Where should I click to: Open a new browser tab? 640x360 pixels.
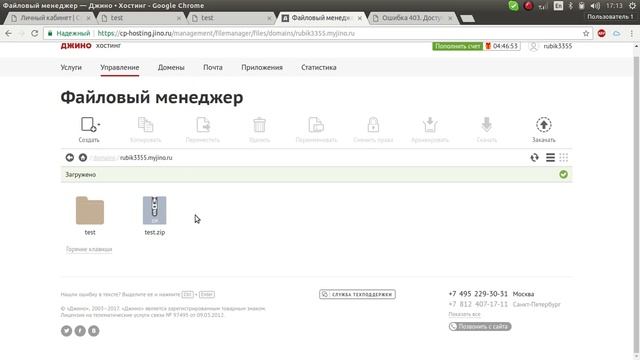467,18
